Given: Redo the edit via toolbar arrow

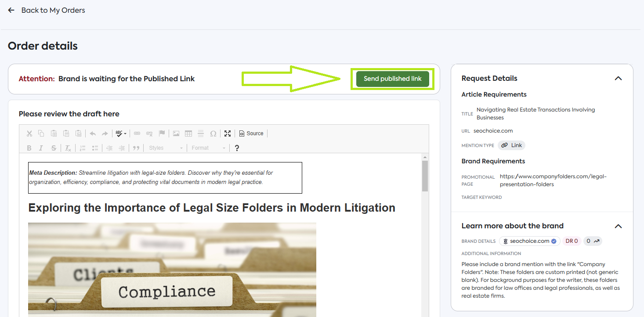Looking at the screenshot, I should [105, 133].
